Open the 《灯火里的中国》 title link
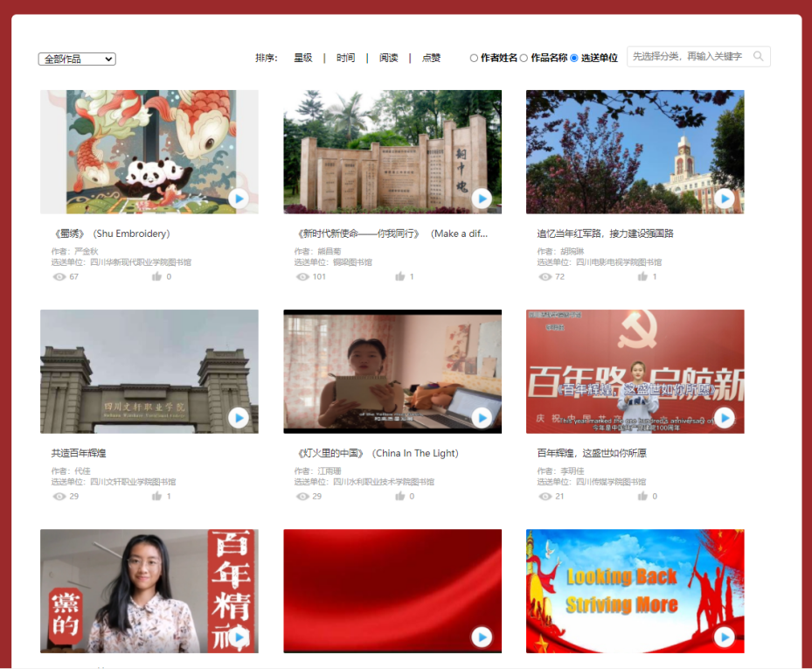The height and width of the screenshot is (669, 812). point(378,453)
